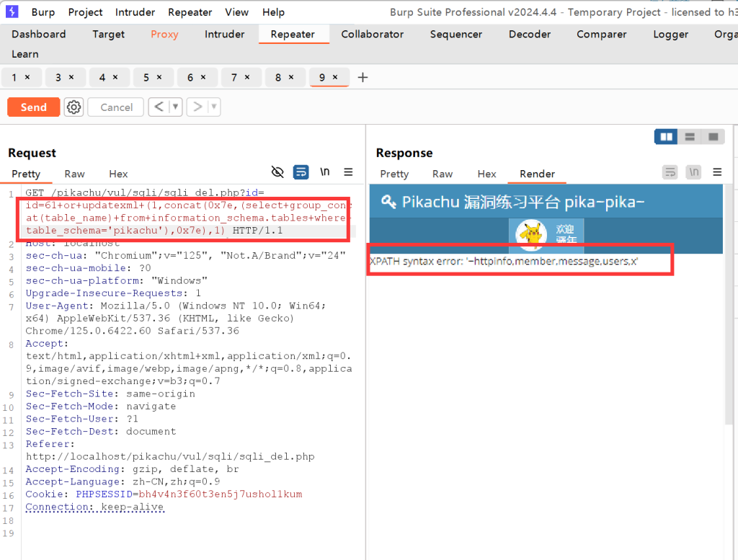The width and height of the screenshot is (738, 560).
Task: Select side-by-side split layout icon
Action: point(666,136)
